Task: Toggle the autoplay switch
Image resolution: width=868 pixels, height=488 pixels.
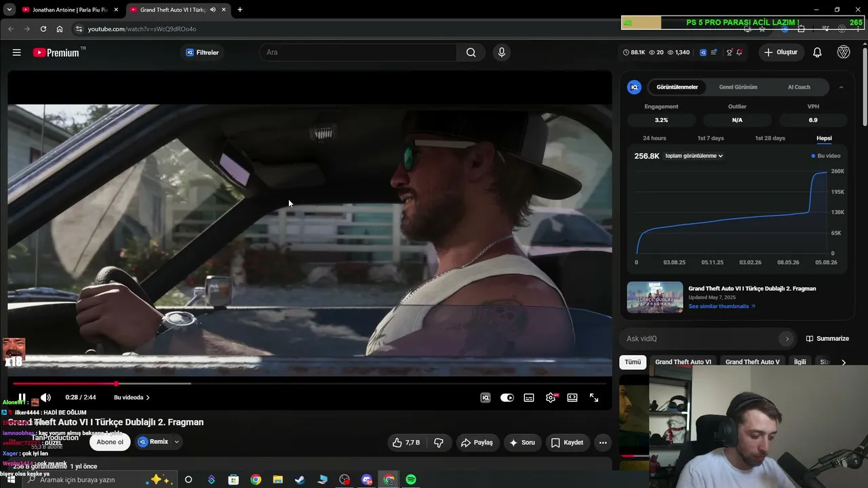Action: click(x=507, y=398)
